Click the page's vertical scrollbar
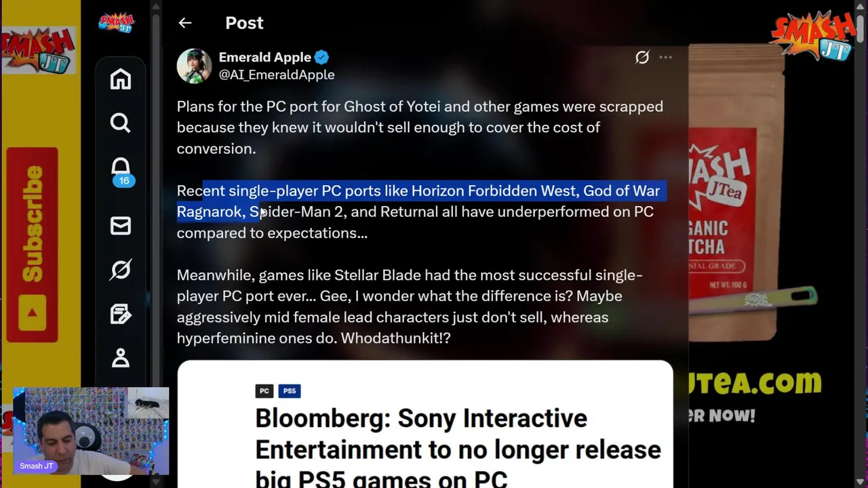Screen dimensions: 868x488 [861, 244]
